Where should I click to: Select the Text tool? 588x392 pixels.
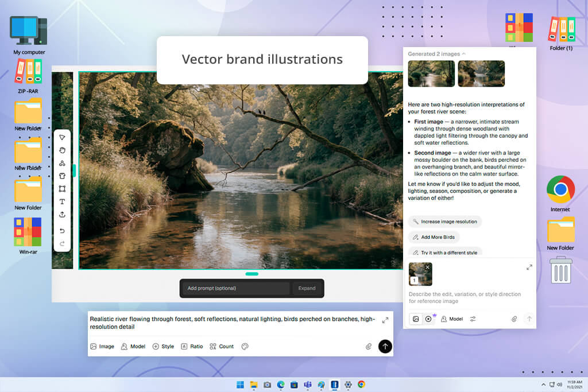(62, 201)
